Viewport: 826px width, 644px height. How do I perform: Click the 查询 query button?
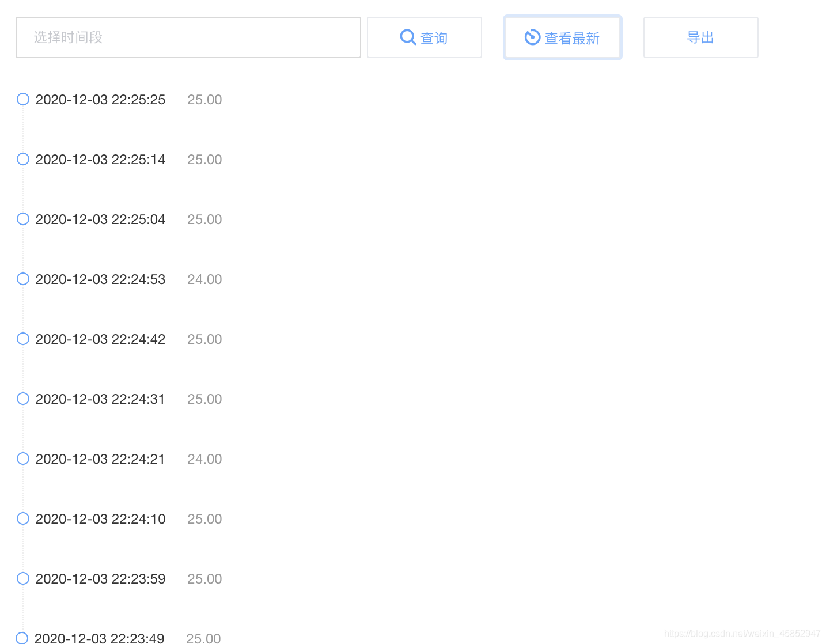click(425, 37)
